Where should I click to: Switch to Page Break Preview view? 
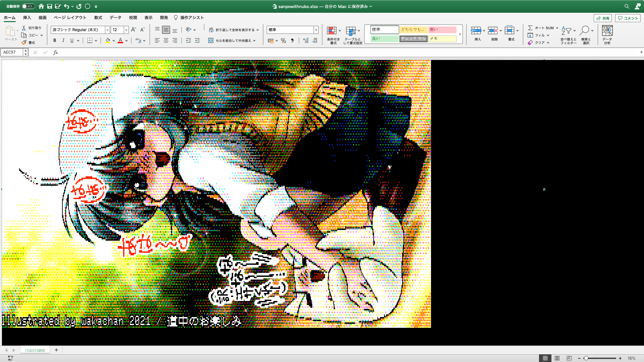click(569, 358)
